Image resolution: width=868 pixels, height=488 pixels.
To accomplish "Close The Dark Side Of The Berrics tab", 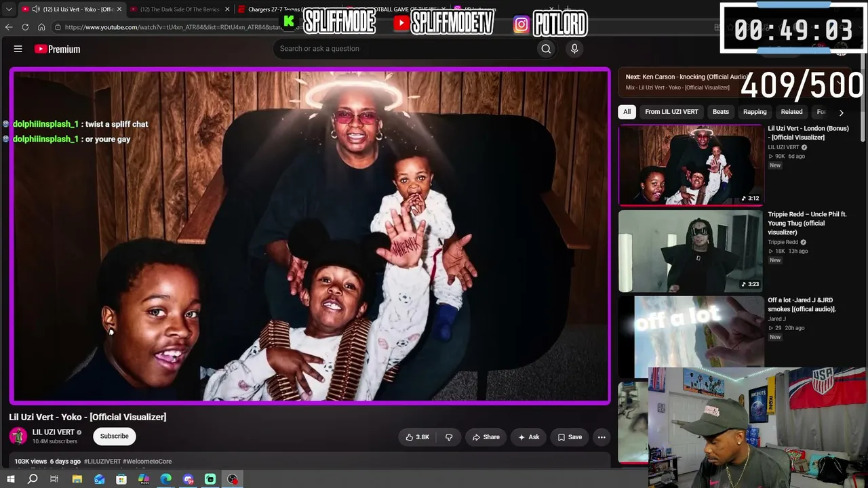I will point(227,9).
